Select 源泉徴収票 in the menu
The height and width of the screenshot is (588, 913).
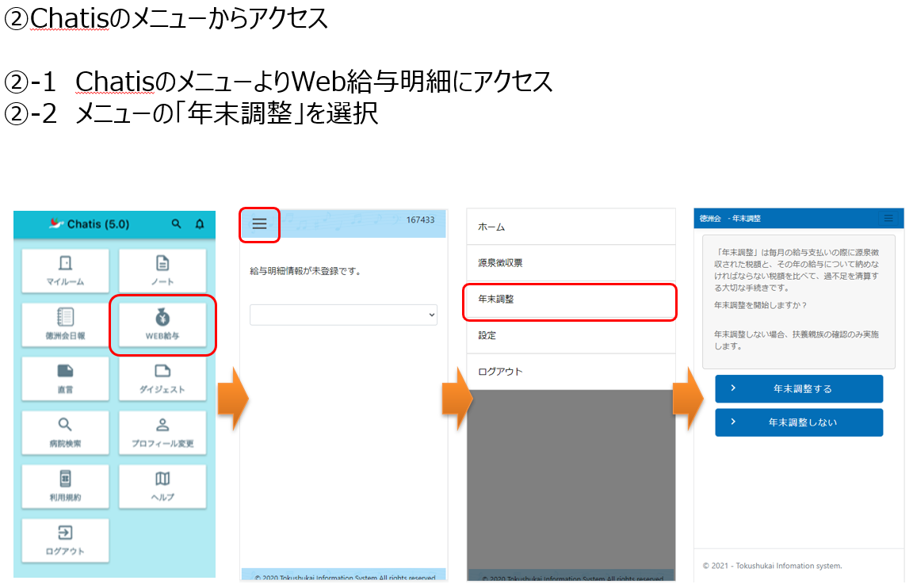pos(571,262)
